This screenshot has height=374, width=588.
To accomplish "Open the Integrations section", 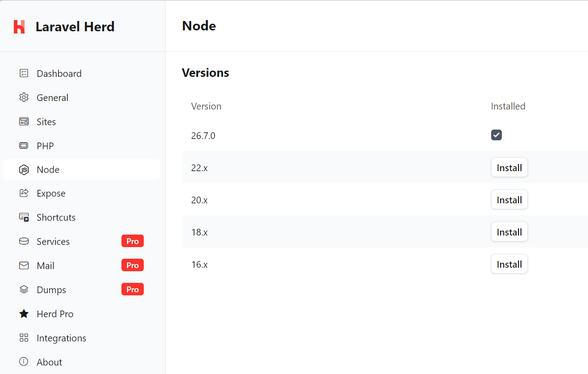I will coord(81,338).
